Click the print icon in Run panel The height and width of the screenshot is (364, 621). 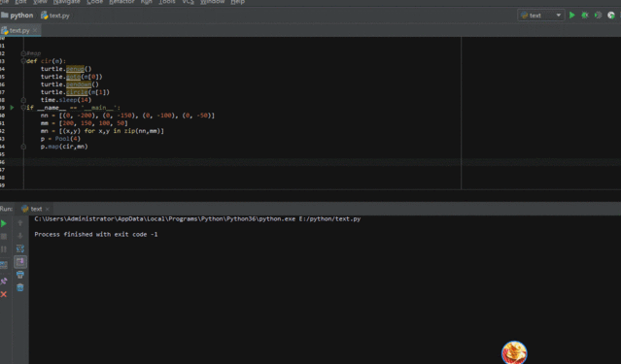[20, 275]
